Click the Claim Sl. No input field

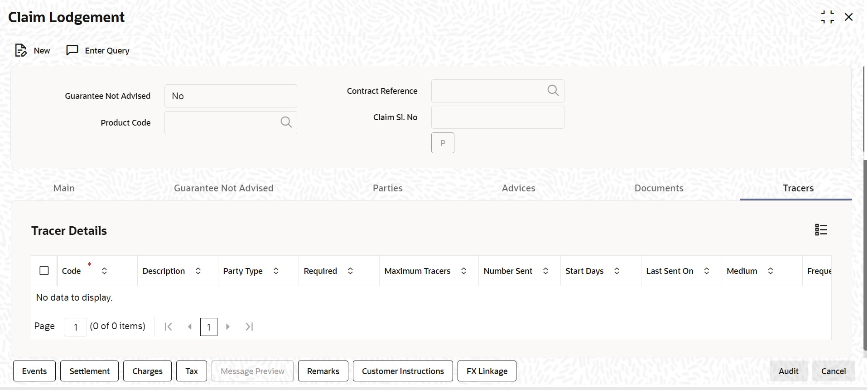[x=497, y=117]
